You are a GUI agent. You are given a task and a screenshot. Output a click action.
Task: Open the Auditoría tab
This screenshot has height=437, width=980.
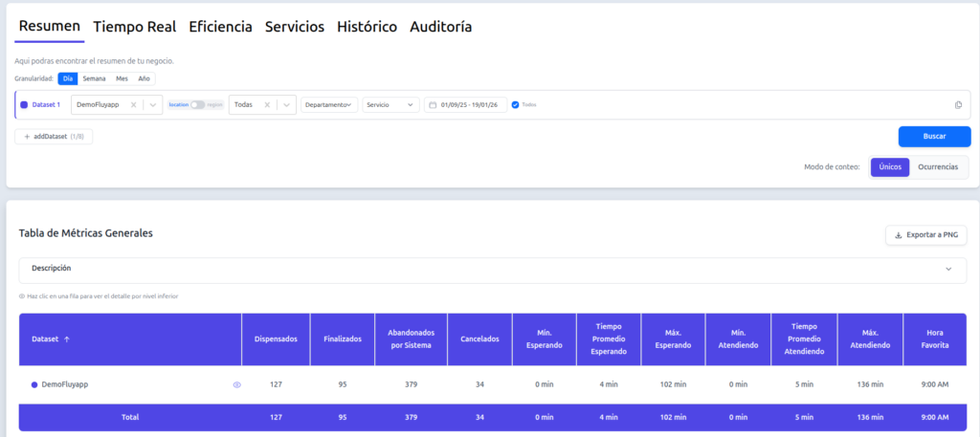(x=440, y=27)
